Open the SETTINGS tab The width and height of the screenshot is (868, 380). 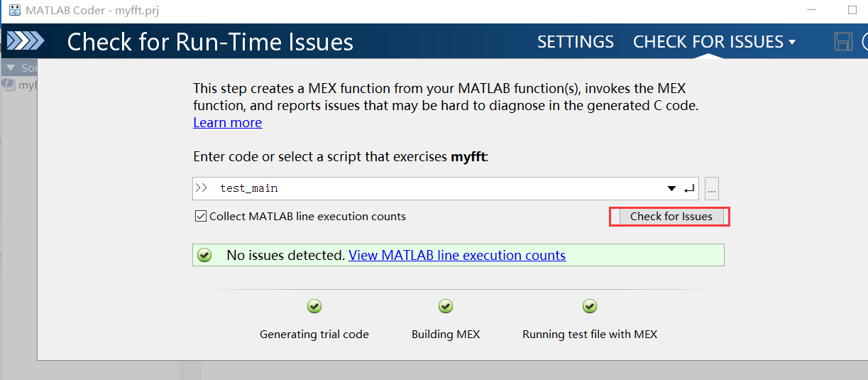click(x=576, y=42)
